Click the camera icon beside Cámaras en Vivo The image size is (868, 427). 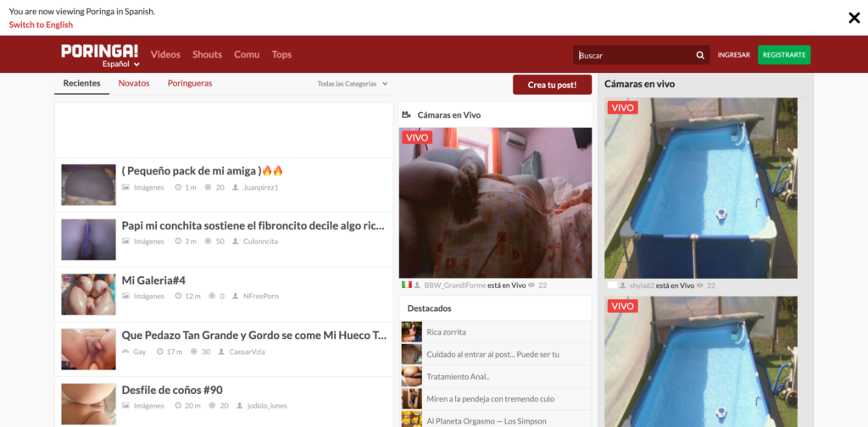406,114
